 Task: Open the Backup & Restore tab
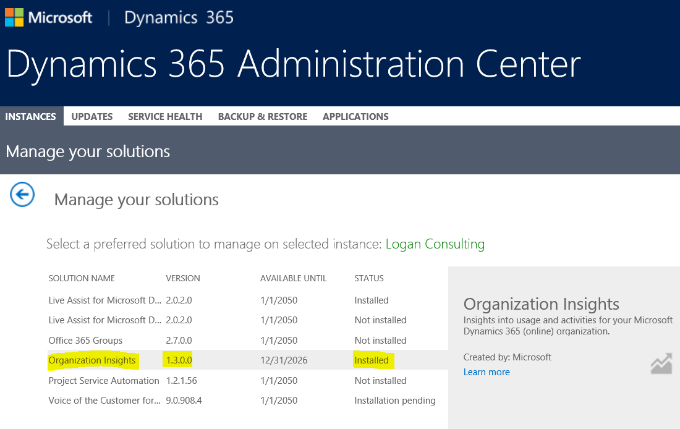(x=263, y=116)
